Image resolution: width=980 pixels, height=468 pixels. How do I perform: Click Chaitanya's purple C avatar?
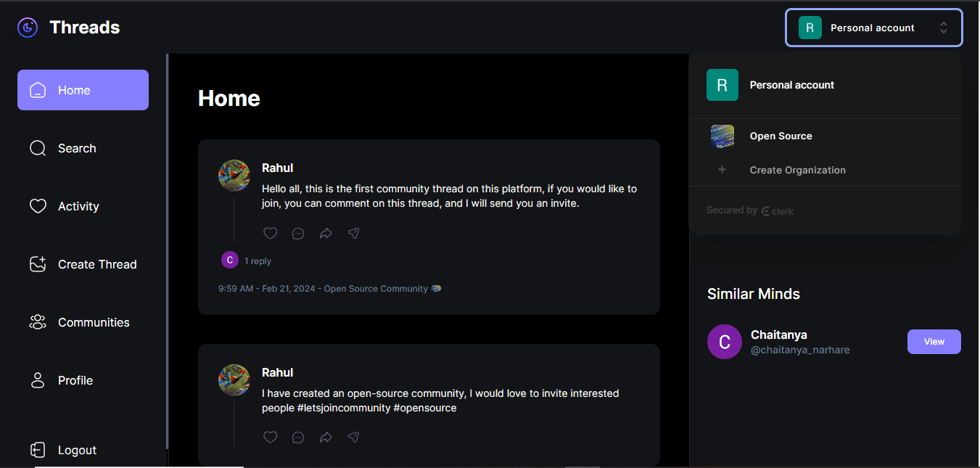pos(725,342)
